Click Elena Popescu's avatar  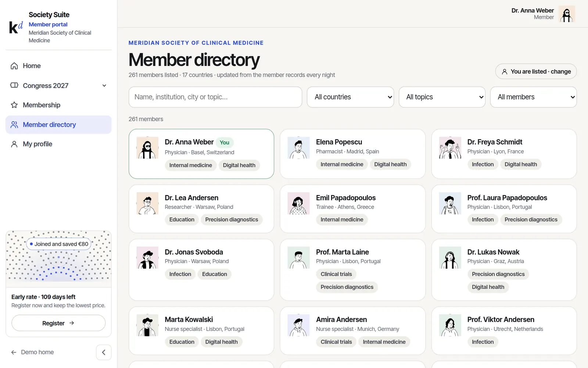point(298,148)
